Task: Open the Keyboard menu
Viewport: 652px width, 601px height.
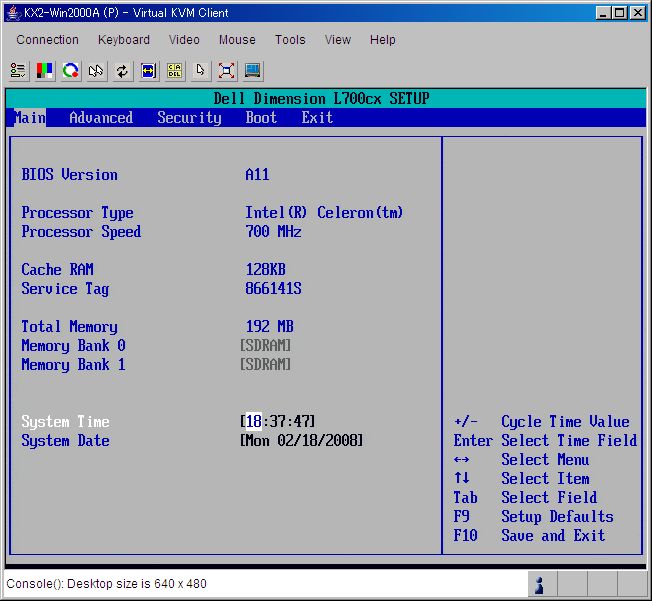Action: click(x=124, y=40)
